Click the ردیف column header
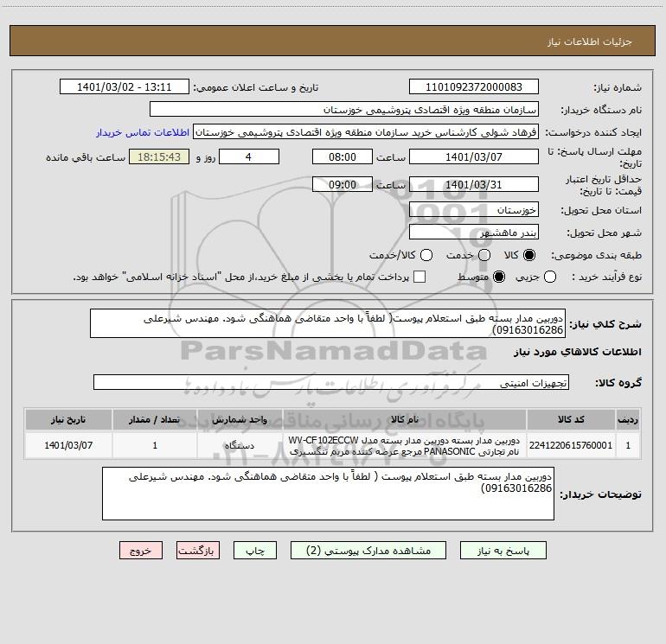This screenshot has height=644, width=666. point(627,419)
